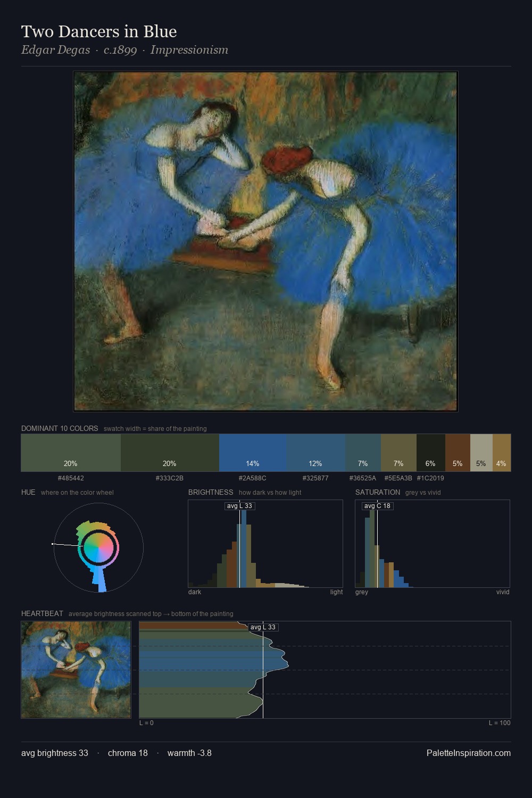Click the chroma 18 footer stat
532x798 pixels.
pos(128,753)
